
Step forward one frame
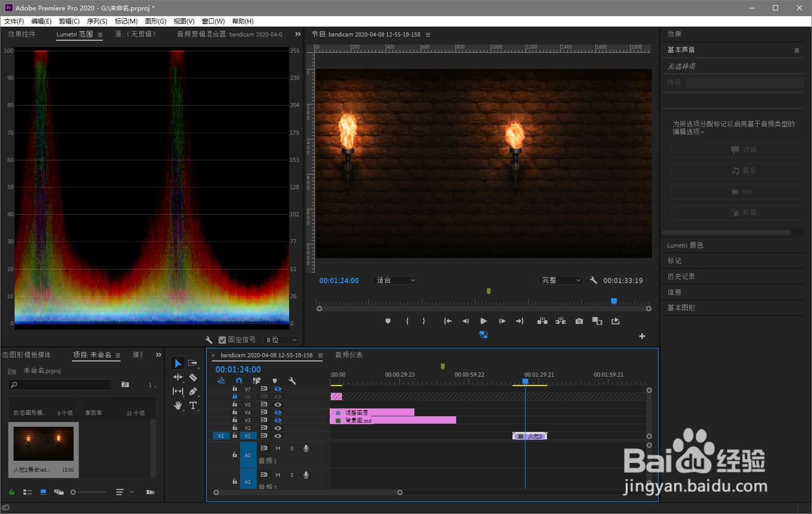point(502,321)
